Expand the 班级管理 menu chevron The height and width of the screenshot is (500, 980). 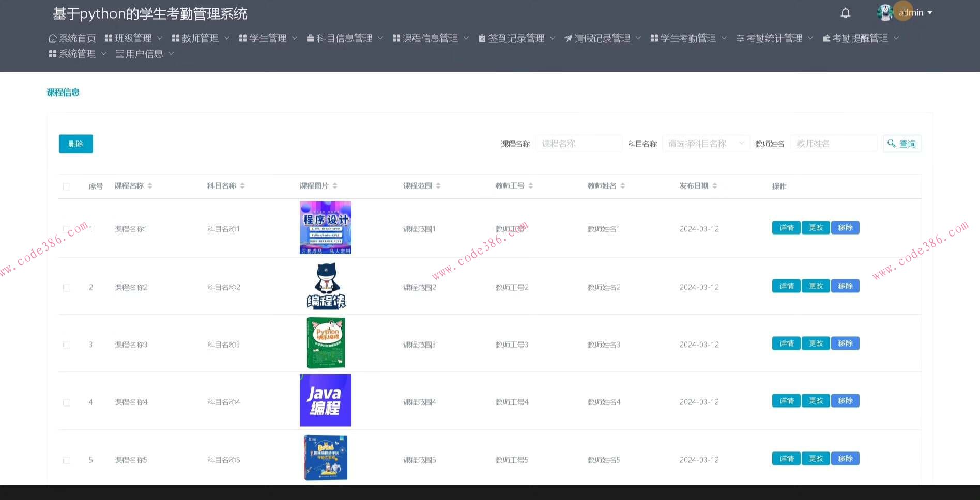160,37
